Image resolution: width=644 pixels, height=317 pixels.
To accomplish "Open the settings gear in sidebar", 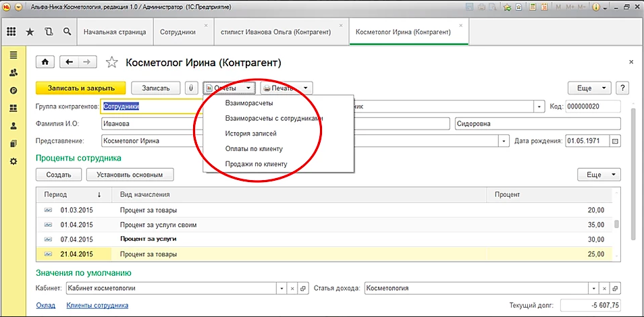I will [x=13, y=161].
